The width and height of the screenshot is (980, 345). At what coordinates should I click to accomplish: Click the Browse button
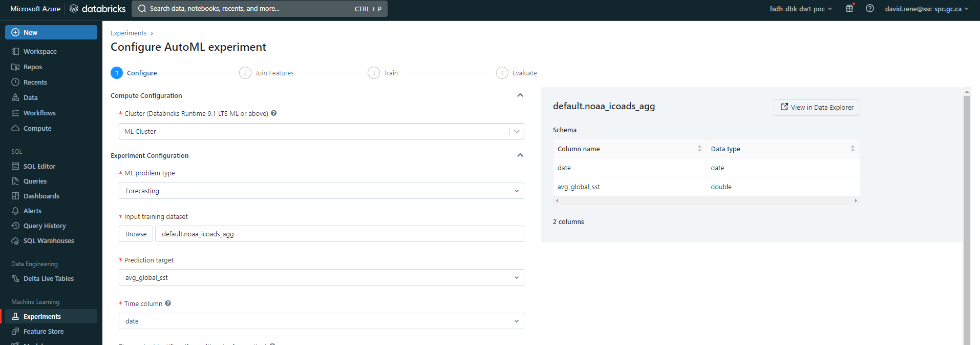[x=136, y=234]
